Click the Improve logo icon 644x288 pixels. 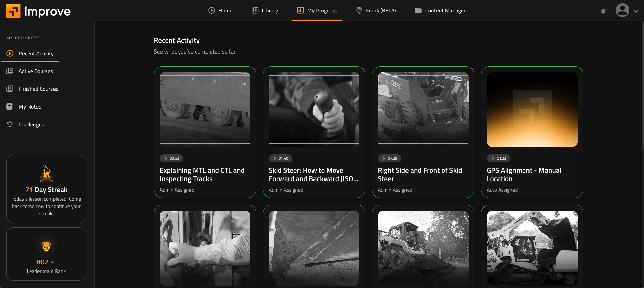[13, 11]
